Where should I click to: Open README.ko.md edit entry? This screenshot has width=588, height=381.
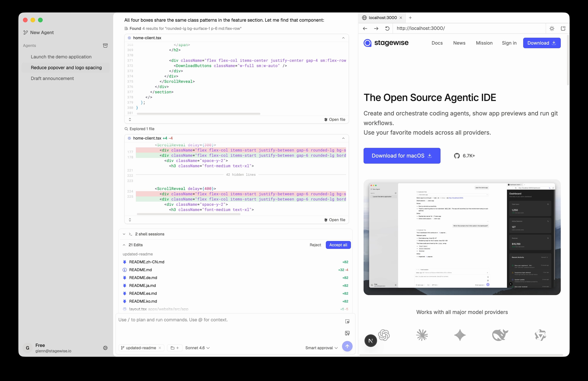coord(235,301)
